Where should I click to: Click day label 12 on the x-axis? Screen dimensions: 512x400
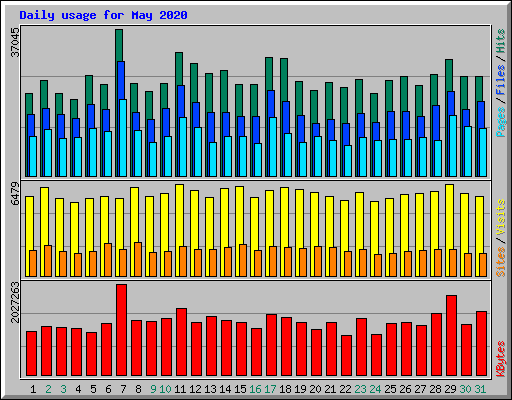195,389
